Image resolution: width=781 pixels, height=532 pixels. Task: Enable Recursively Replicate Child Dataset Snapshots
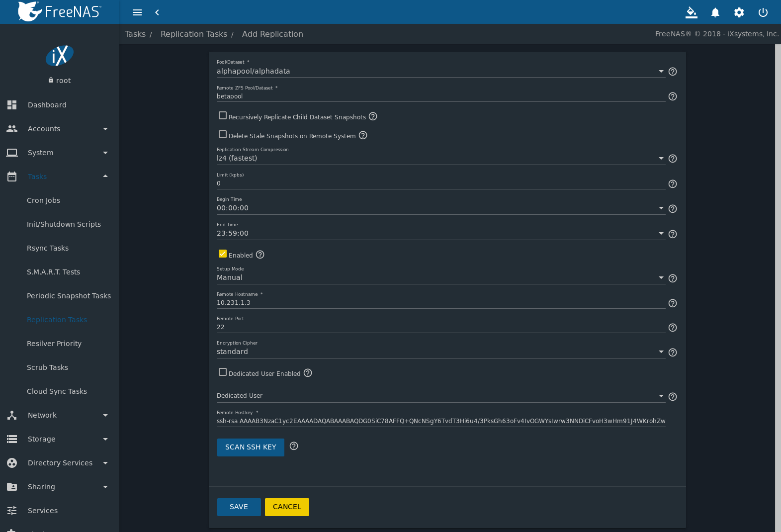[x=223, y=115]
